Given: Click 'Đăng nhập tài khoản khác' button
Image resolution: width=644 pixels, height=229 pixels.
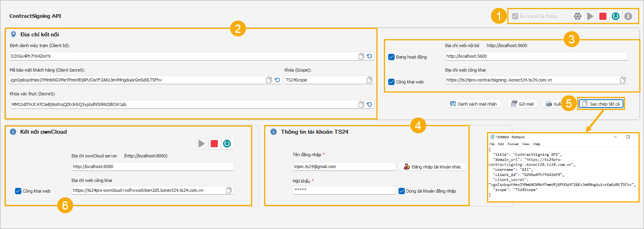Looking at the screenshot, I should tap(432, 167).
